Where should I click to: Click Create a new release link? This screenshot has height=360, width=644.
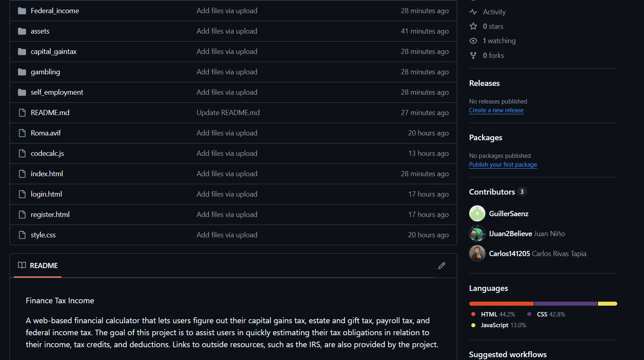point(496,110)
